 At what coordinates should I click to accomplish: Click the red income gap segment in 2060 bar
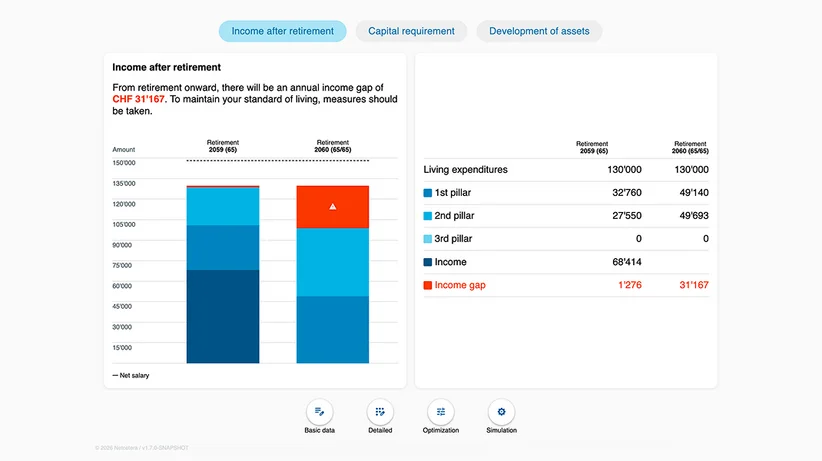pyautogui.click(x=332, y=207)
